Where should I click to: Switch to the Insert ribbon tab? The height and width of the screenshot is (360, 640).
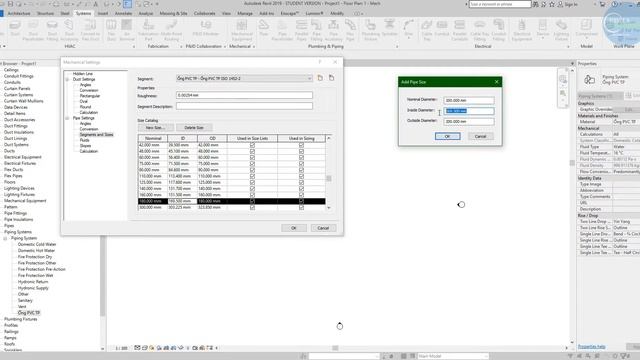(x=103, y=13)
